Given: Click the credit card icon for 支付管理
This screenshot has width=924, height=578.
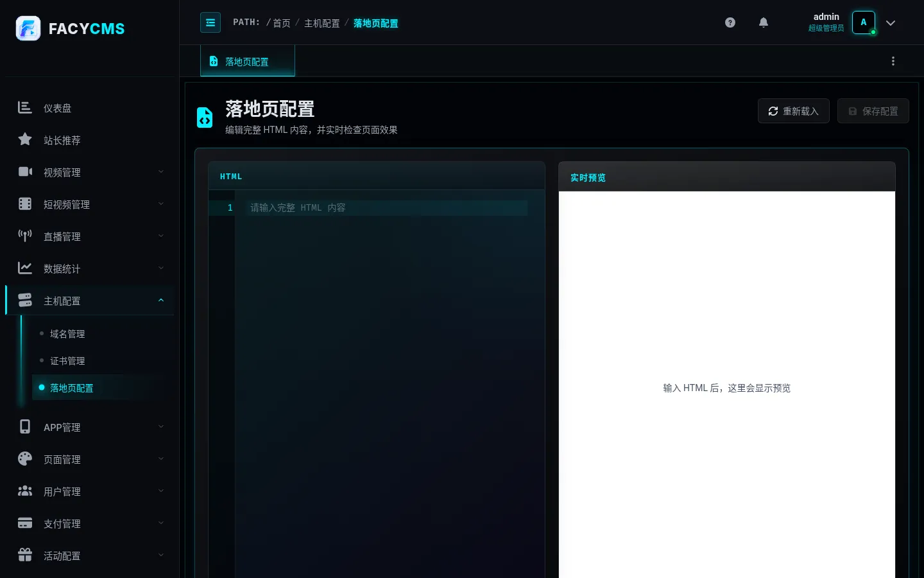Looking at the screenshot, I should pyautogui.click(x=25, y=523).
